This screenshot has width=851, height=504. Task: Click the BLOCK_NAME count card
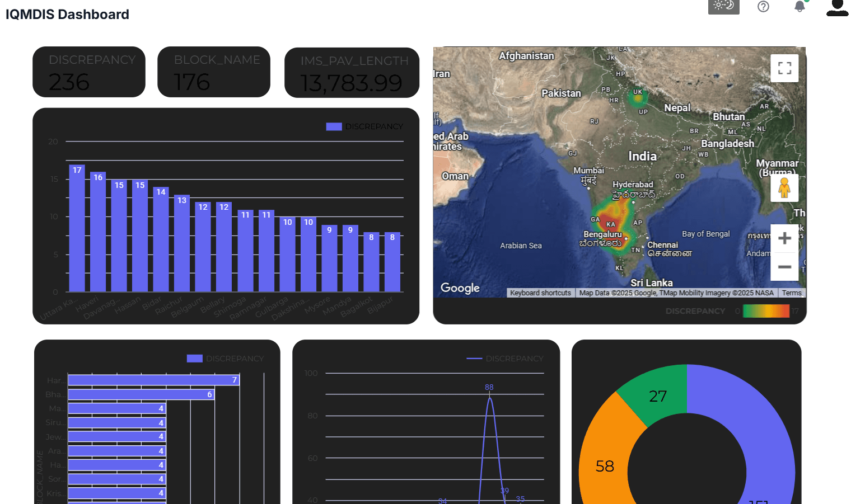pyautogui.click(x=214, y=72)
